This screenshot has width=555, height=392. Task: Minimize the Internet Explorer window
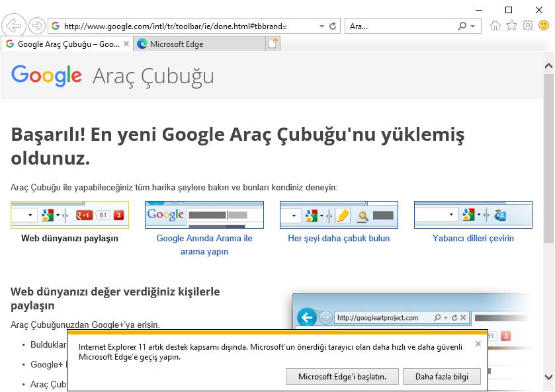pos(479,10)
